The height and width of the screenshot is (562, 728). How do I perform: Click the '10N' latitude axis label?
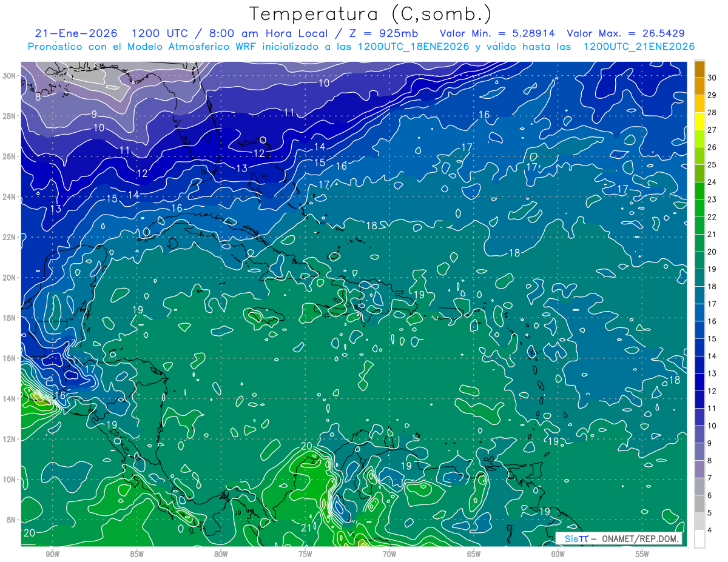click(x=9, y=479)
